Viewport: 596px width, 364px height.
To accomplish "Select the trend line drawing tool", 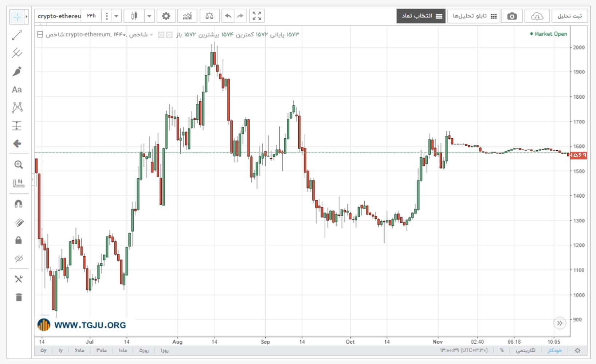I will pyautogui.click(x=17, y=35).
